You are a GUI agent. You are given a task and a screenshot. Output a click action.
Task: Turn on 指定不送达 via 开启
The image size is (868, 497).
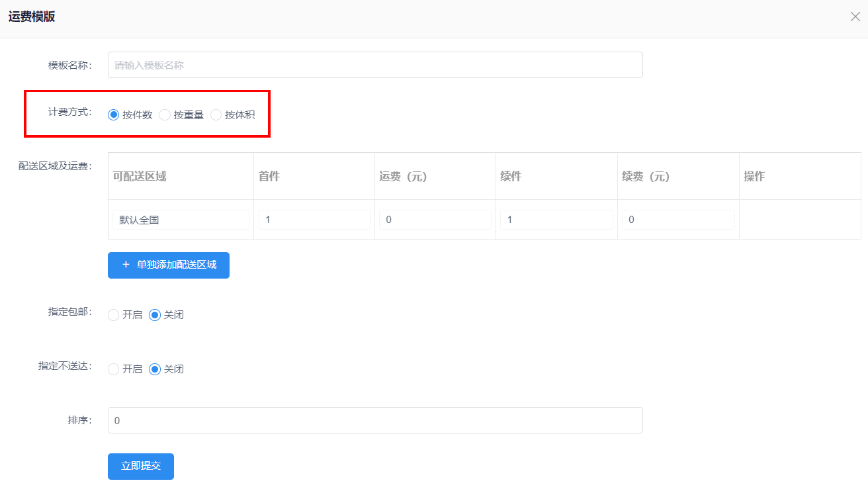[114, 369]
